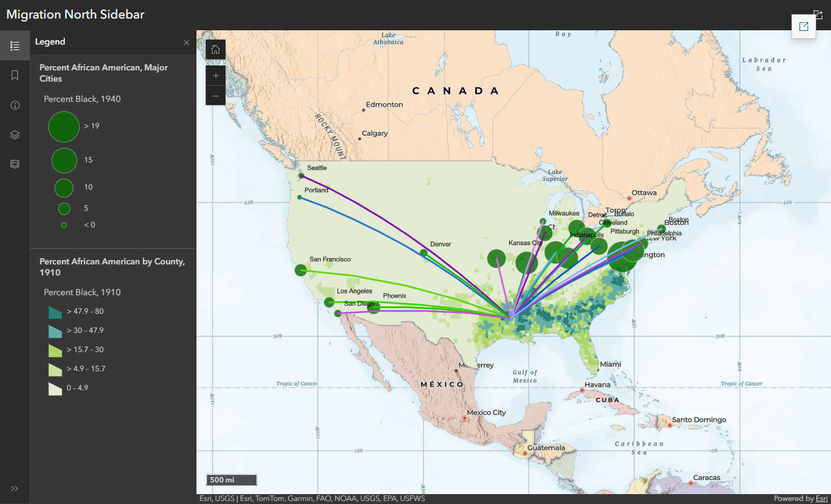Open the Legend panel icon
The height and width of the screenshot is (504, 831).
(15, 45)
